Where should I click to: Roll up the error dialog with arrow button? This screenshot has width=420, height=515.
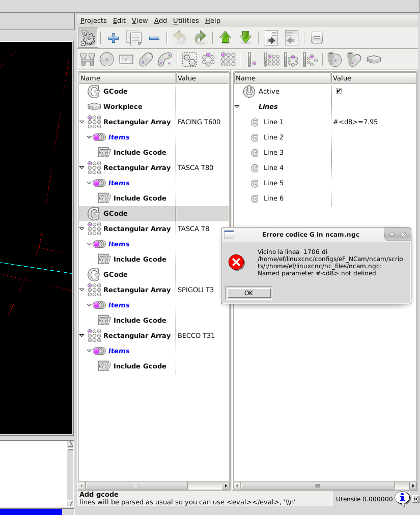(391, 235)
